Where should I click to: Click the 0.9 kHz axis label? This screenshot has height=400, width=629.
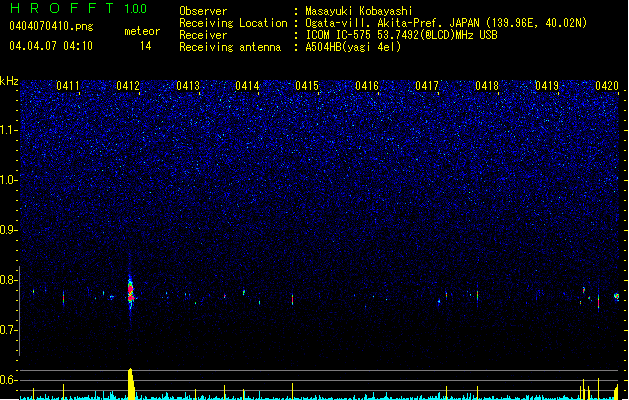click(9, 230)
